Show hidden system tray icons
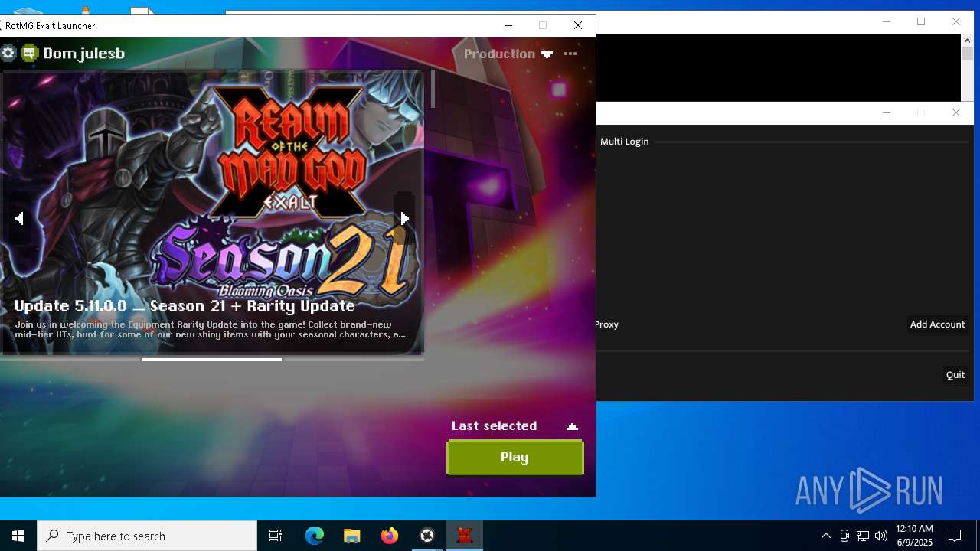Screen dimensions: 980x551 click(825, 536)
